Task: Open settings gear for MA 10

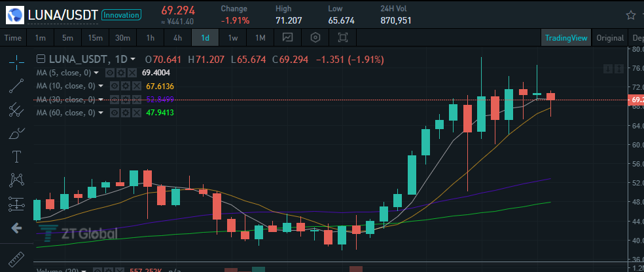Action: (x=125, y=86)
